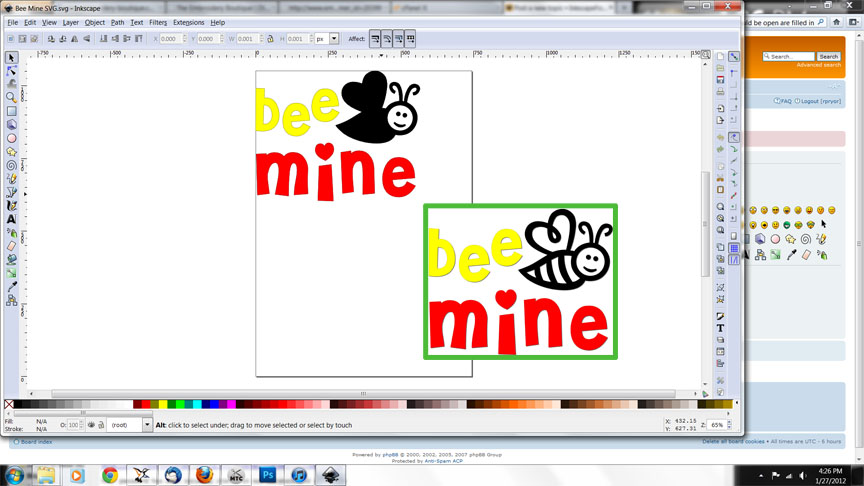Pick the yellow swatch in color palette
The height and width of the screenshot is (486, 864).
pos(163,404)
